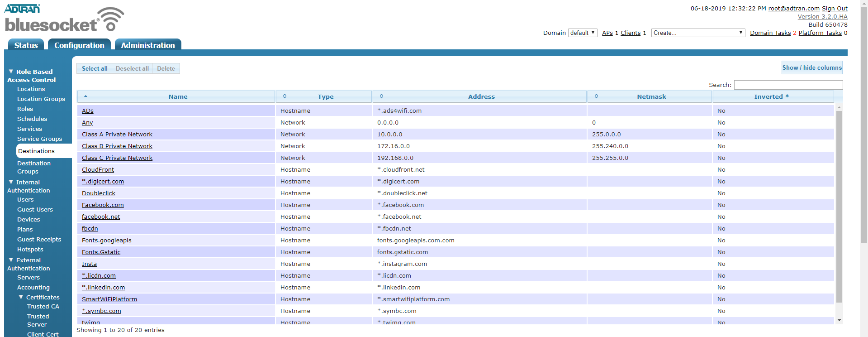Collapse Internal Authentication section
This screenshot has height=337, width=868.
[11, 182]
